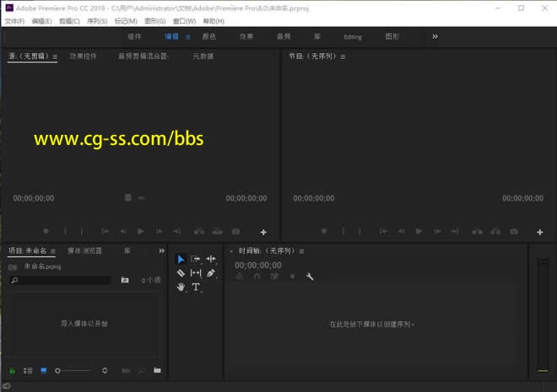
Task: Click the 颜色 workspace button
Action: pyautogui.click(x=208, y=37)
